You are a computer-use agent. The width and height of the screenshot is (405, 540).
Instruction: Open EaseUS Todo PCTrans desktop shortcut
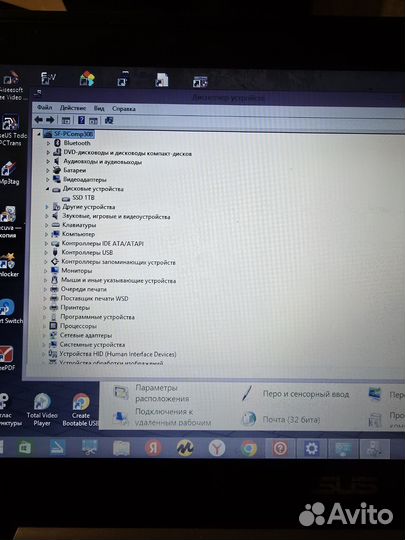pos(12,131)
